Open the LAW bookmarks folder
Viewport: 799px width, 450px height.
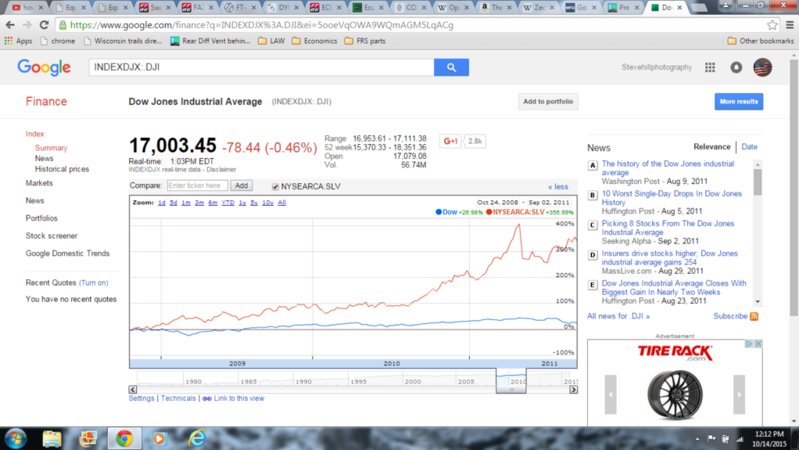tap(271, 41)
